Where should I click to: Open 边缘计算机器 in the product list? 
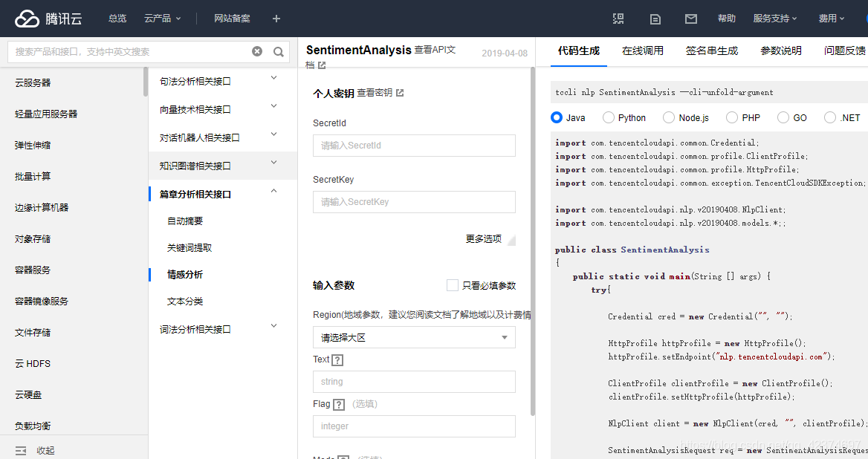pyautogui.click(x=42, y=207)
